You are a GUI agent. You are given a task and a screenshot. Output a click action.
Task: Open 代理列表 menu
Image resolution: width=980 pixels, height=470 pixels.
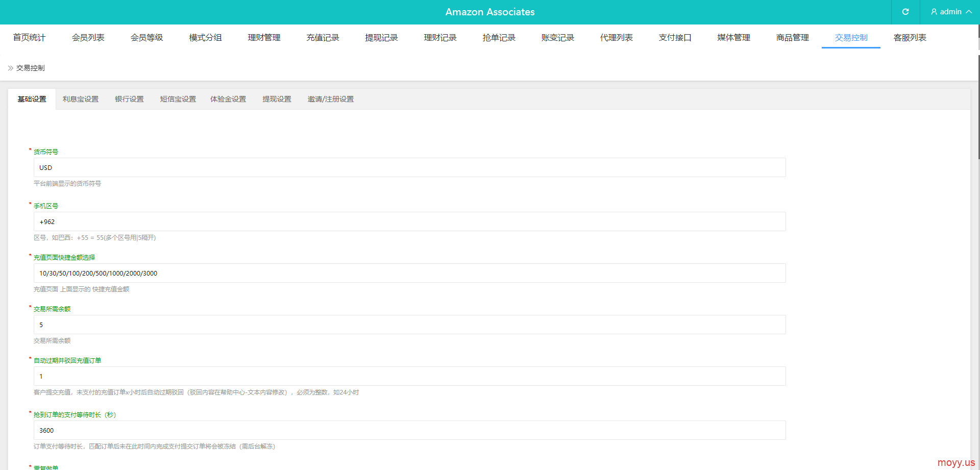coord(616,37)
